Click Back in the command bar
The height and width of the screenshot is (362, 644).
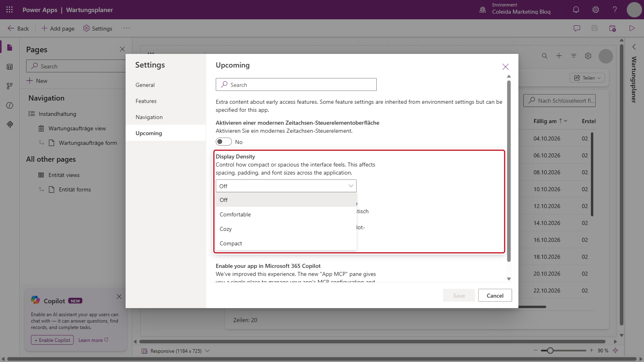(x=18, y=28)
